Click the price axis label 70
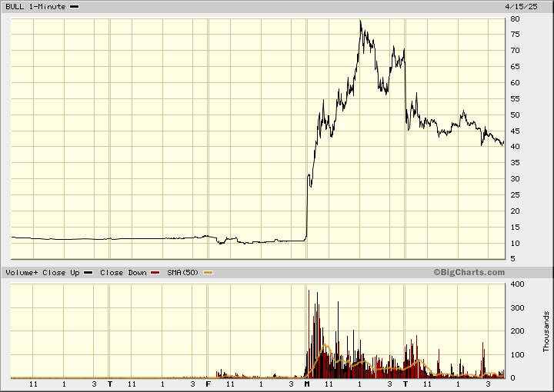The height and width of the screenshot is (392, 554). pyautogui.click(x=515, y=51)
